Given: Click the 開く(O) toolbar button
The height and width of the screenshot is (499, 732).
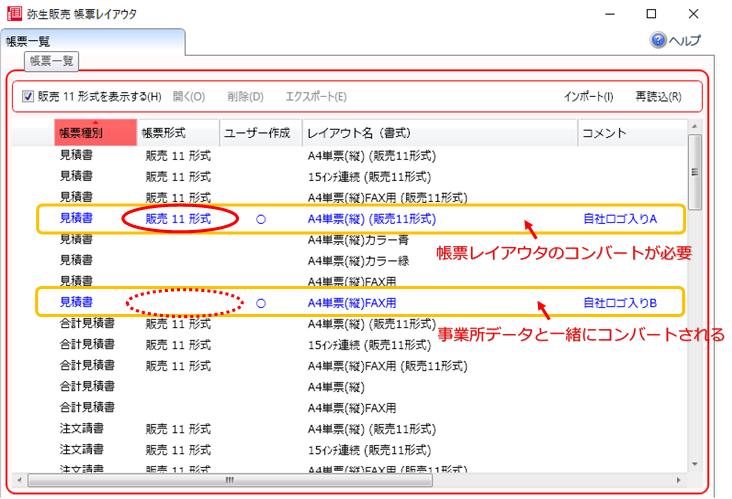Looking at the screenshot, I should (x=189, y=97).
